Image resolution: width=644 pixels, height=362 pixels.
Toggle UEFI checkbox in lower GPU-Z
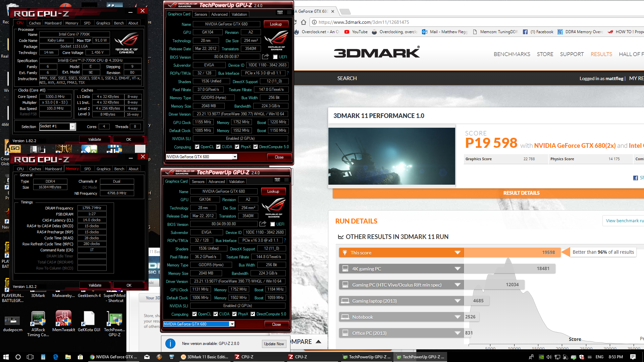[272, 224]
